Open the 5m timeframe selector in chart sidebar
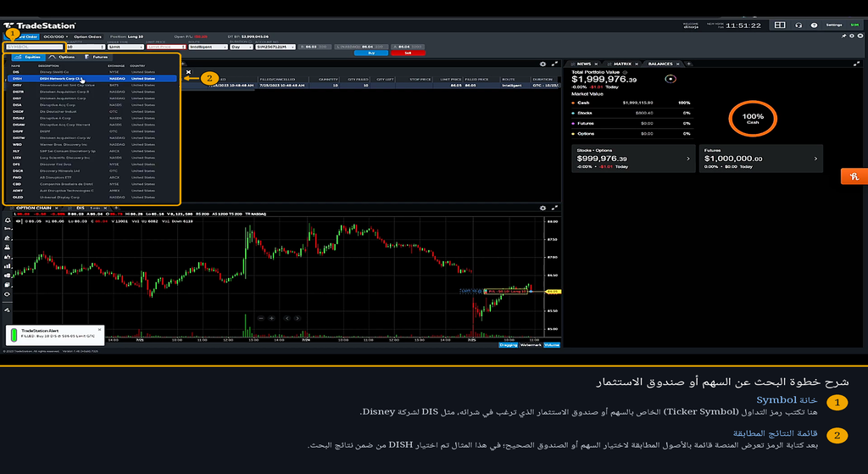The width and height of the screenshot is (868, 474). (7, 229)
